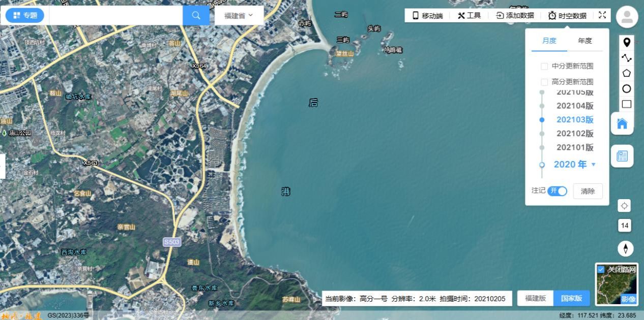
Task: Click the blue search magnifier button
Action: pyautogui.click(x=196, y=15)
